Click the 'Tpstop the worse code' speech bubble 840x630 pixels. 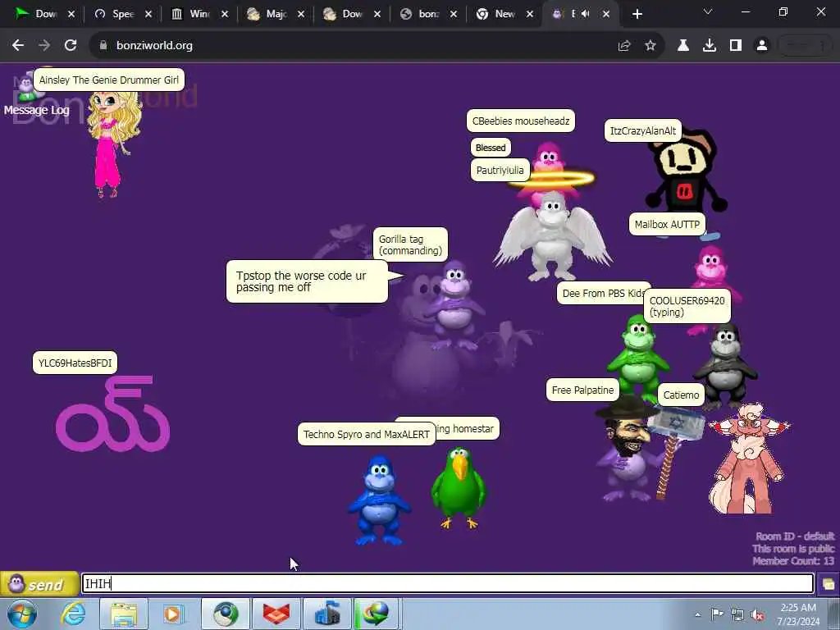(x=307, y=281)
